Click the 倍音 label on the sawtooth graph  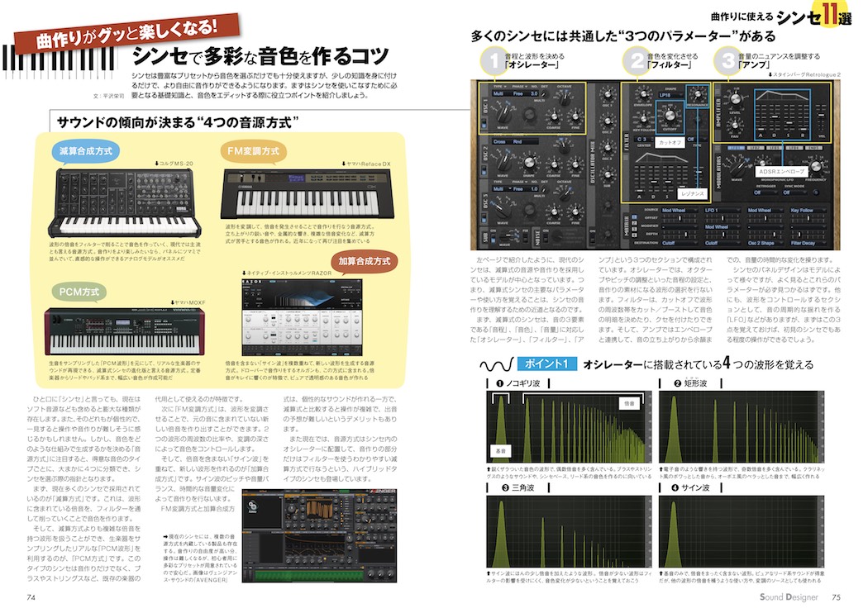coord(629,403)
